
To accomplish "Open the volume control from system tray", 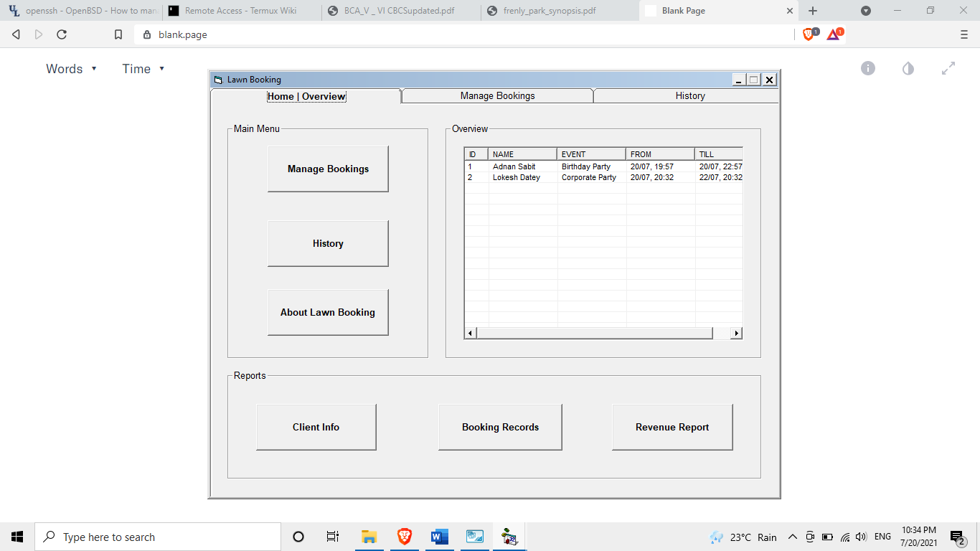I will 861,537.
